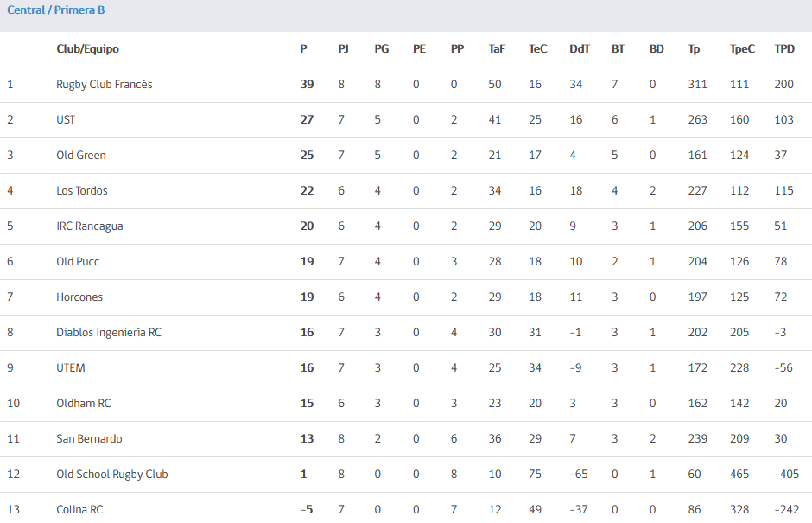The height and width of the screenshot is (523, 812).
Task: Open IRC Rancagua team entry
Action: [x=90, y=226]
